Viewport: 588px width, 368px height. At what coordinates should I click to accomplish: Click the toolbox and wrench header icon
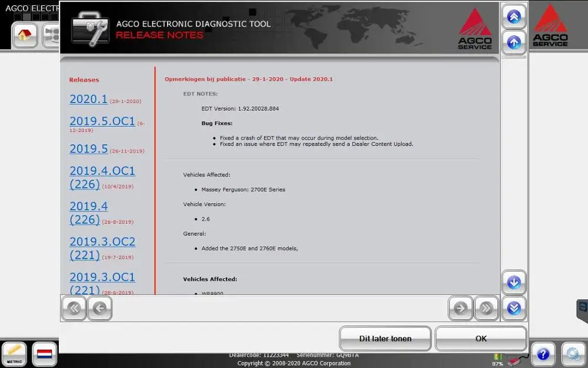tap(90, 28)
